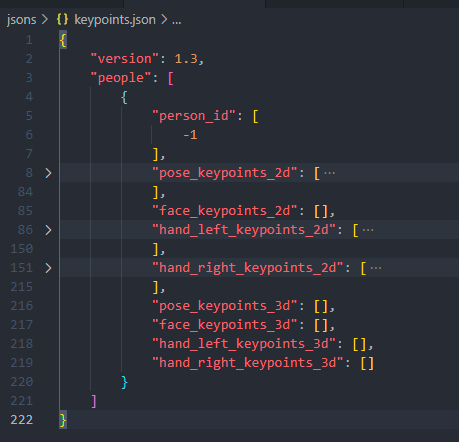Click the opening brace on line 4
This screenshot has width=459, height=442.
(124, 98)
